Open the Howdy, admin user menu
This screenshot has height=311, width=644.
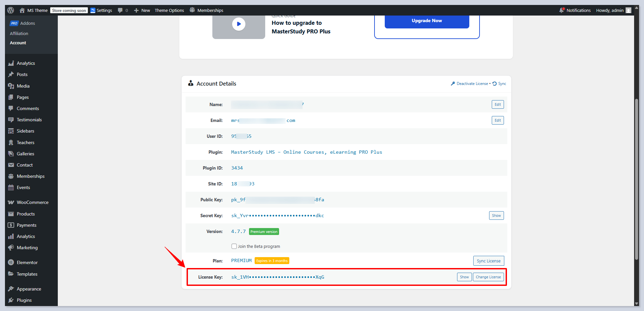click(613, 10)
